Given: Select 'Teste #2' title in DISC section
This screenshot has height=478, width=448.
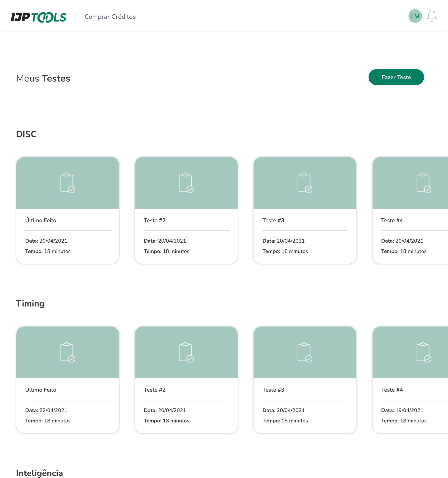Looking at the screenshot, I should [x=155, y=220].
